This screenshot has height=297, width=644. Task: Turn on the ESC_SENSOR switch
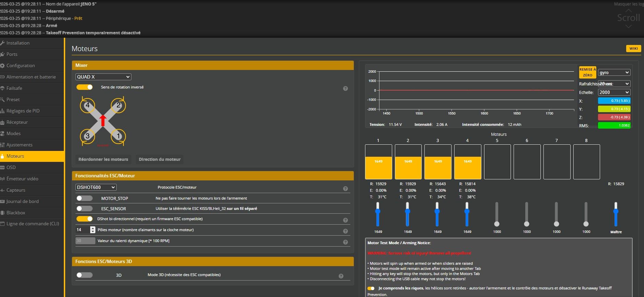click(x=84, y=209)
